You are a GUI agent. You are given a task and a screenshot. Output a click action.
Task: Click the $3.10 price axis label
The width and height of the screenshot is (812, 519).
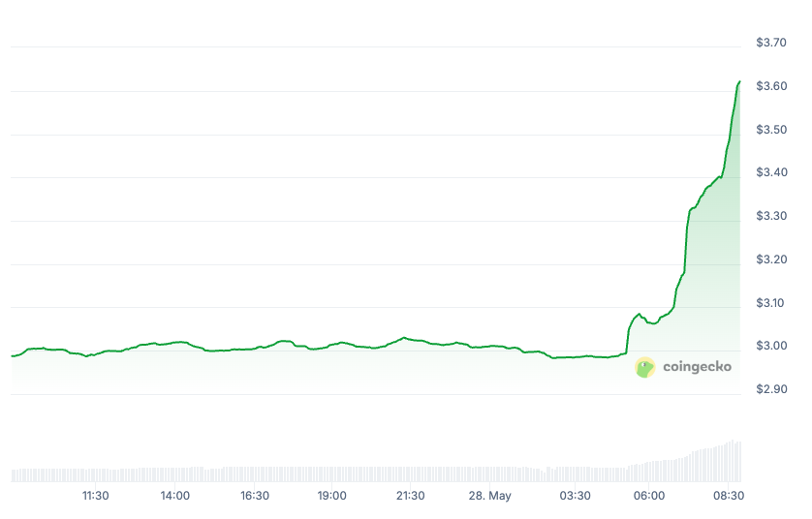point(771,303)
